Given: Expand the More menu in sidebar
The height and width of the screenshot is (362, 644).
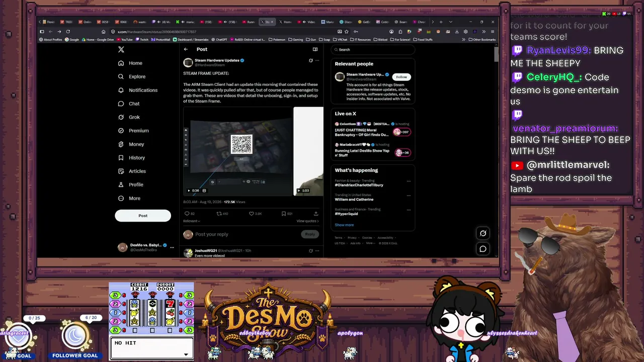Looking at the screenshot, I should (129, 198).
